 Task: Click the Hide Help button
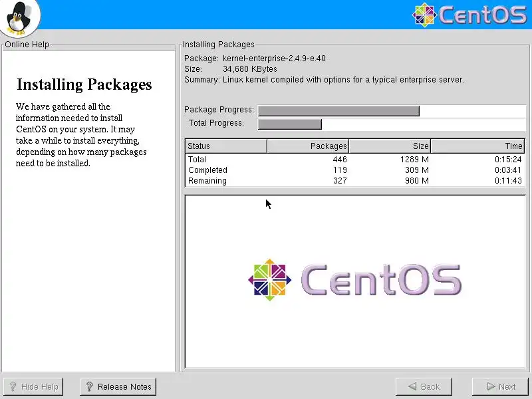click(x=33, y=386)
